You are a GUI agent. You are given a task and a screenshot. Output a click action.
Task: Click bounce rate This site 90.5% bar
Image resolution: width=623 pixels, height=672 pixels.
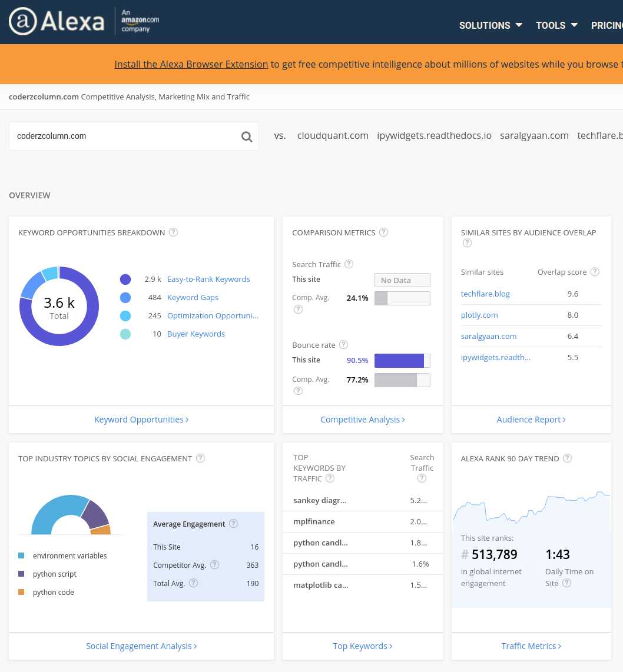click(402, 361)
